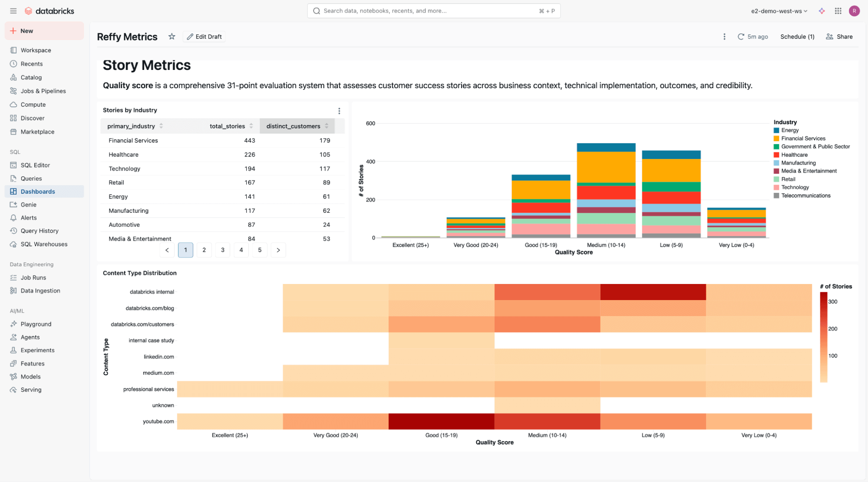Viewport: 868px width, 482px height.
Task: Go to previous table page arrow
Action: click(x=167, y=250)
